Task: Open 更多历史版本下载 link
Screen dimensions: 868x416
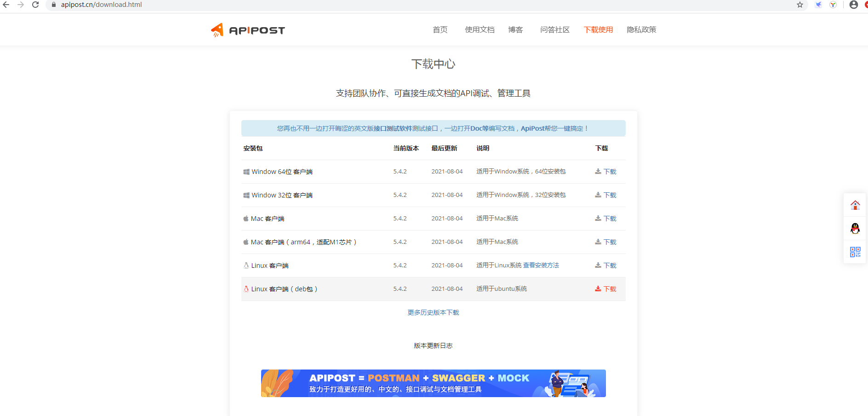Action: pos(433,312)
